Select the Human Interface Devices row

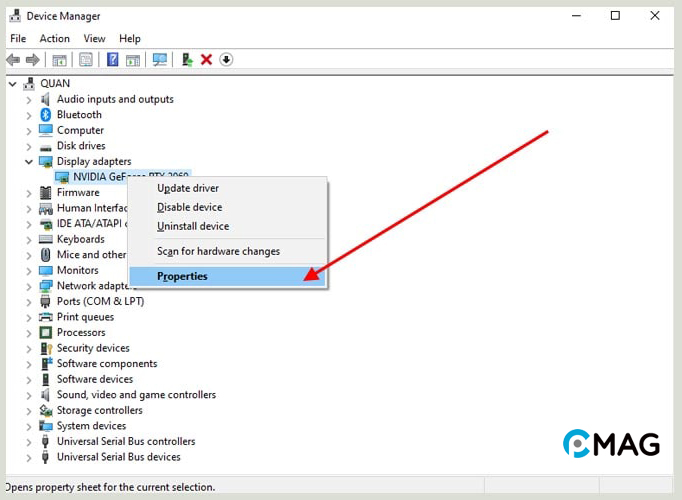[x=92, y=208]
